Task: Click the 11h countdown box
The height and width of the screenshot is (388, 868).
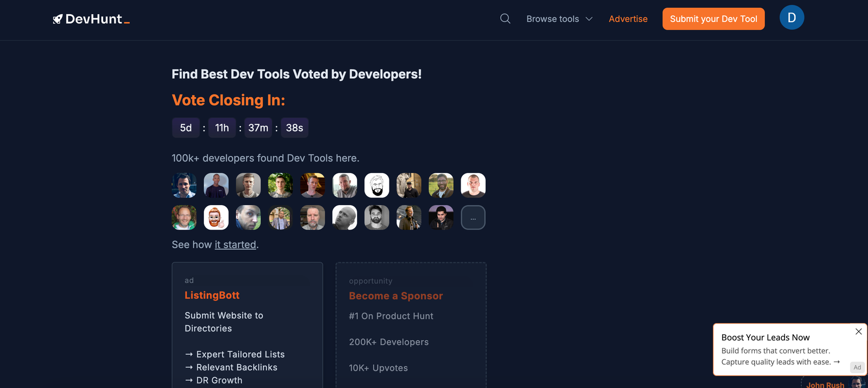Action: pyautogui.click(x=222, y=128)
